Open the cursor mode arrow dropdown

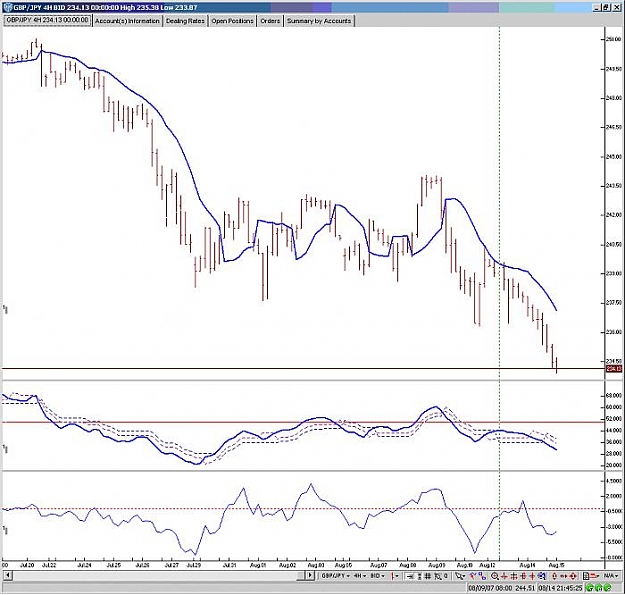[460, 576]
